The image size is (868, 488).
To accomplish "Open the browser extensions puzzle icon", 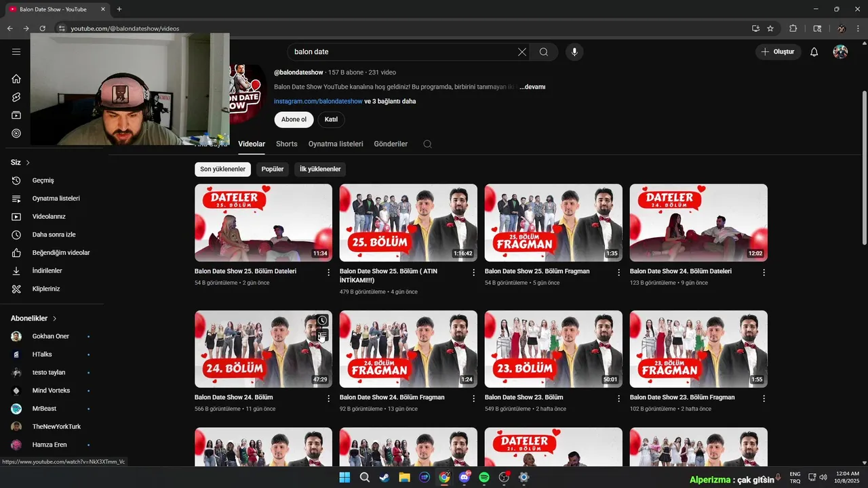I will point(793,28).
